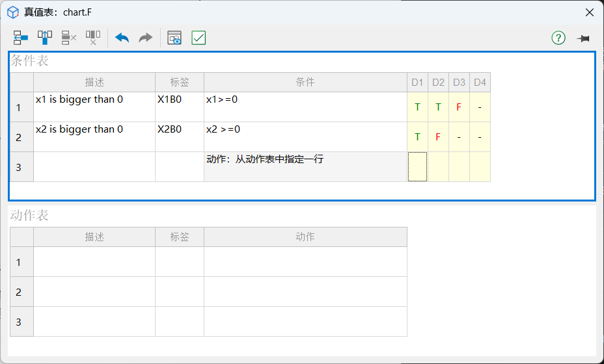Click the append column toolbar icon
The height and width of the screenshot is (364, 604).
45,38
